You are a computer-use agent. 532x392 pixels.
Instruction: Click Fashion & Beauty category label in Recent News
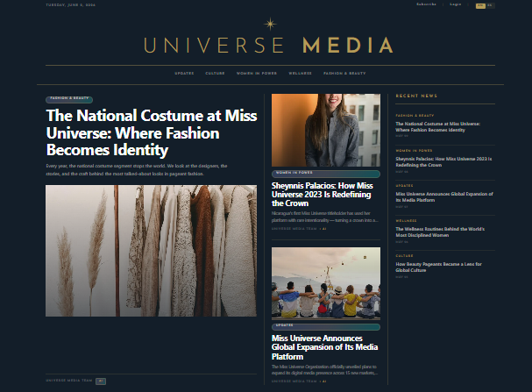coord(415,116)
